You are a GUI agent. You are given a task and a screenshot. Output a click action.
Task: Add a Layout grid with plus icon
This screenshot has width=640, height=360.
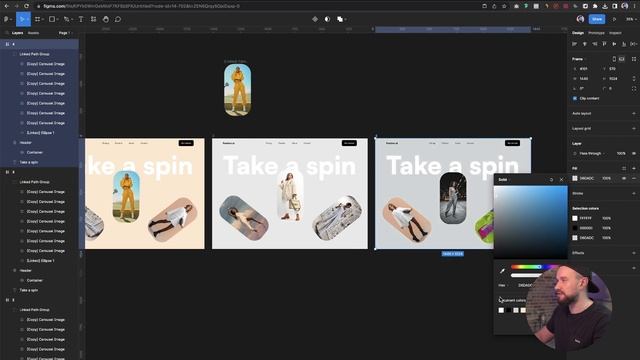coord(634,129)
